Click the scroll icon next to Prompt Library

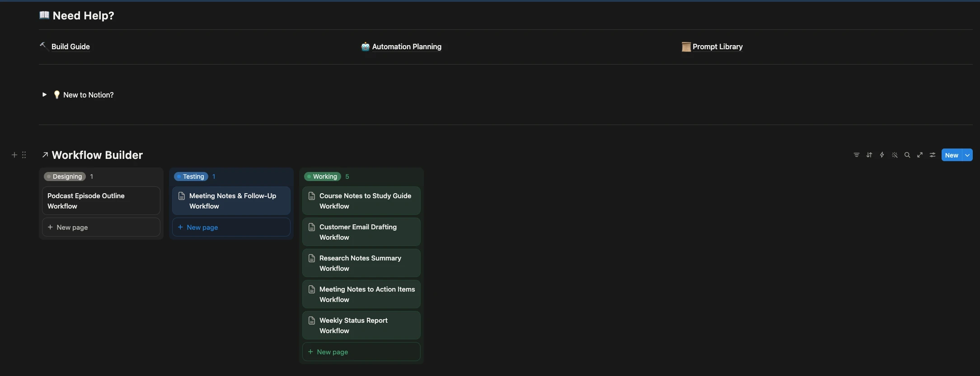686,46
